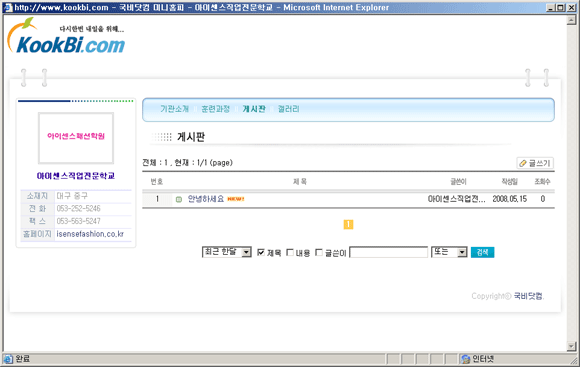Click the 아이센스패션학원 logo thumbnail
The image size is (580, 367).
click(x=76, y=138)
